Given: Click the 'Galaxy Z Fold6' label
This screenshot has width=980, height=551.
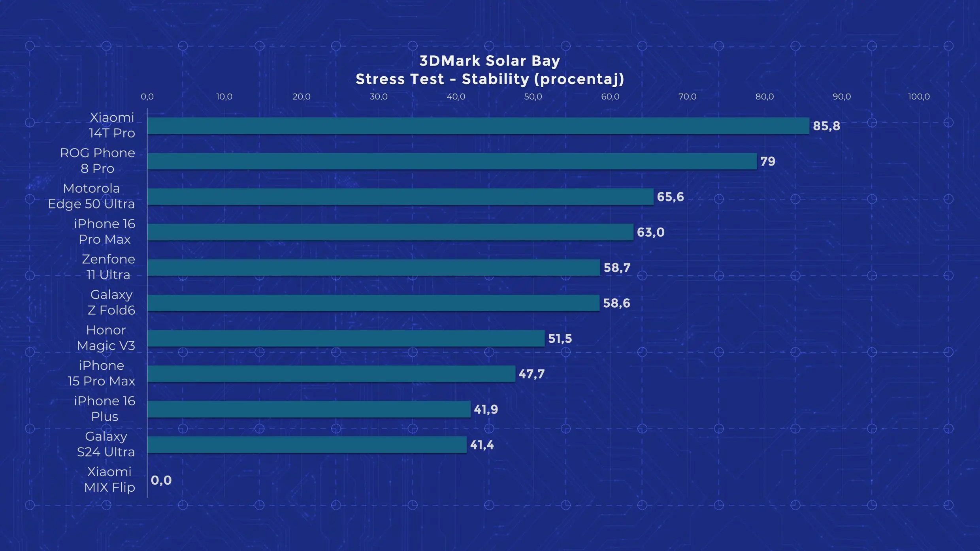Looking at the screenshot, I should (111, 303).
